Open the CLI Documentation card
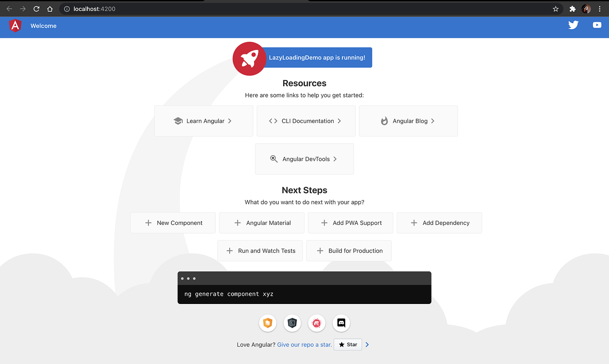The width and height of the screenshot is (609, 364). click(x=306, y=121)
